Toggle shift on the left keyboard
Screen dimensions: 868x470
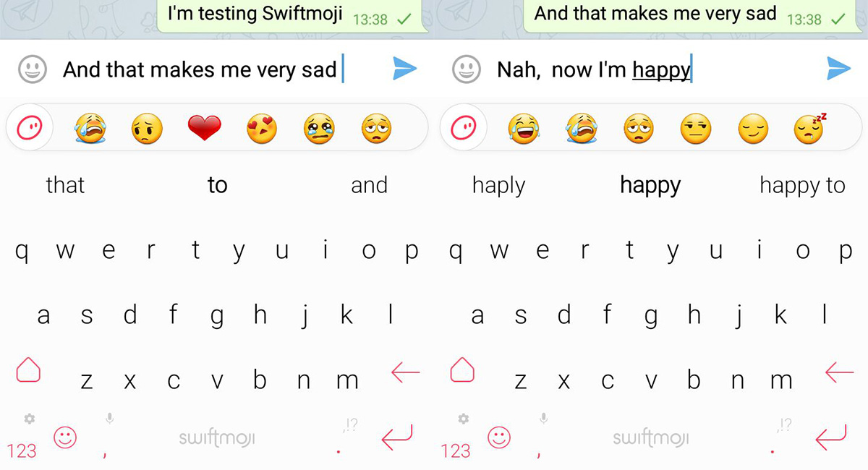click(x=28, y=370)
